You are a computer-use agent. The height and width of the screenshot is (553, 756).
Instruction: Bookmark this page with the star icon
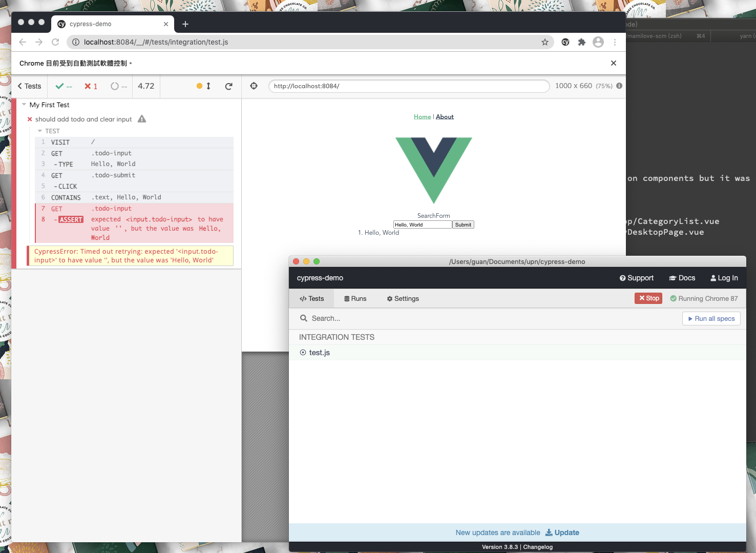coord(545,42)
